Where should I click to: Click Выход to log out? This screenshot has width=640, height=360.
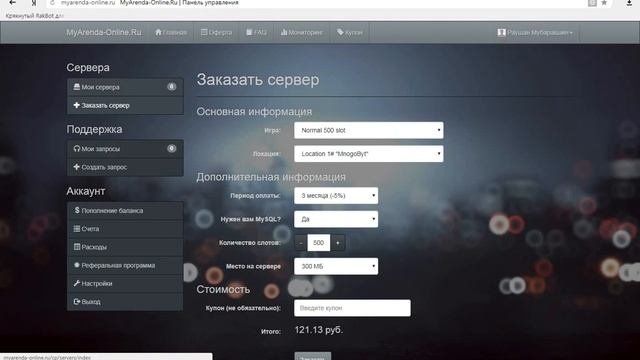click(x=125, y=302)
